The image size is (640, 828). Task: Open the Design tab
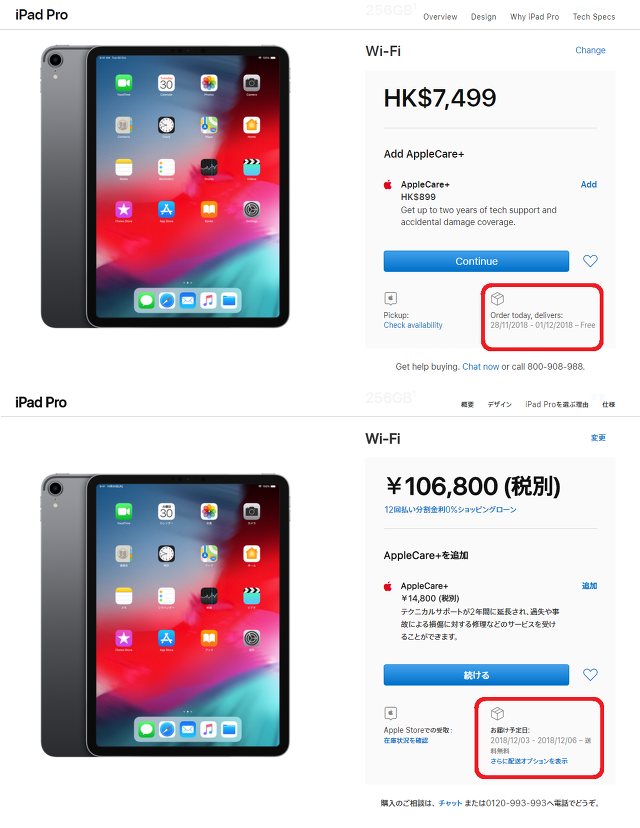point(483,17)
